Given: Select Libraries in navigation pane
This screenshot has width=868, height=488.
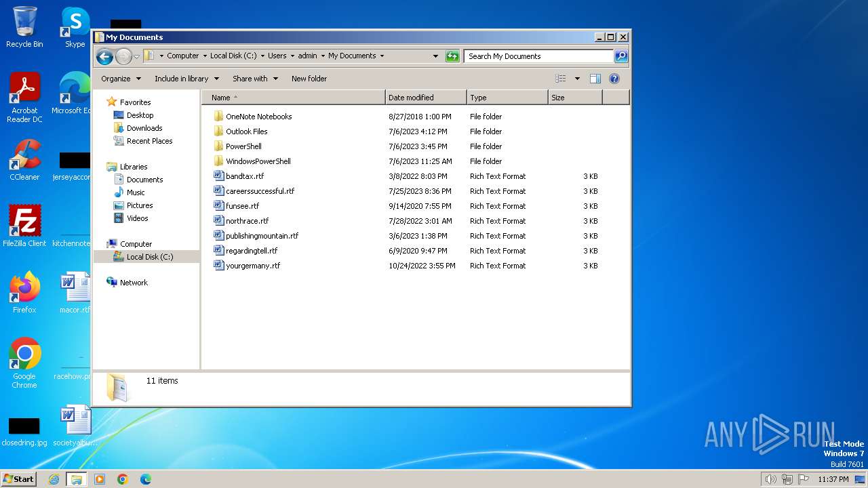Looking at the screenshot, I should 134,167.
